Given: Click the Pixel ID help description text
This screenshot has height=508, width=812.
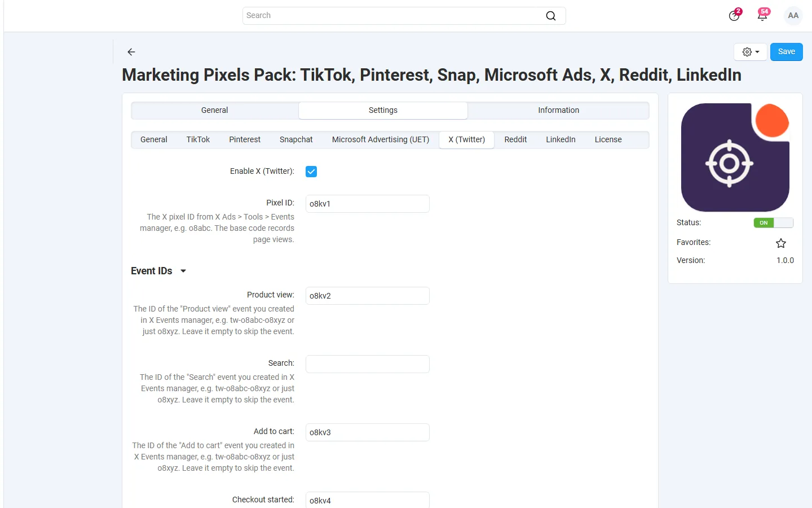Looking at the screenshot, I should tap(217, 228).
